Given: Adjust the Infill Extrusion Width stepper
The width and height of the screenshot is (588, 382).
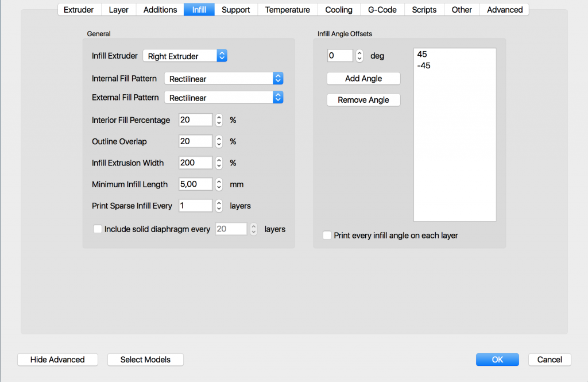Looking at the screenshot, I should (219, 163).
